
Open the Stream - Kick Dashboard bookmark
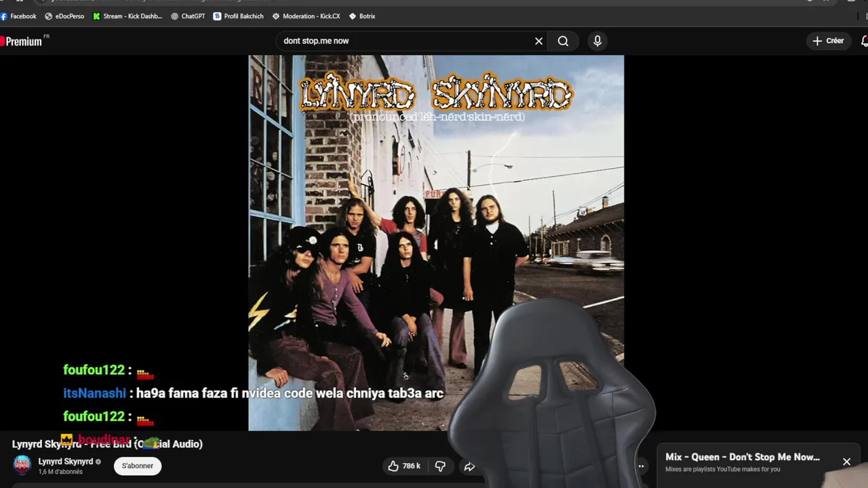[x=127, y=16]
